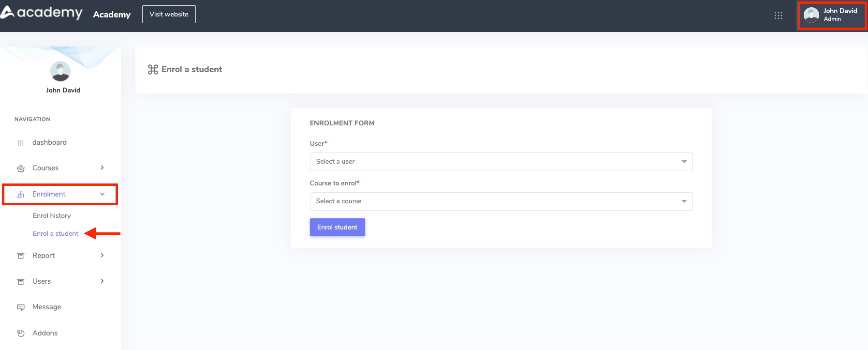Viewport: 868px width, 350px height.
Task: Click the Users icon in sidebar
Action: [21, 282]
